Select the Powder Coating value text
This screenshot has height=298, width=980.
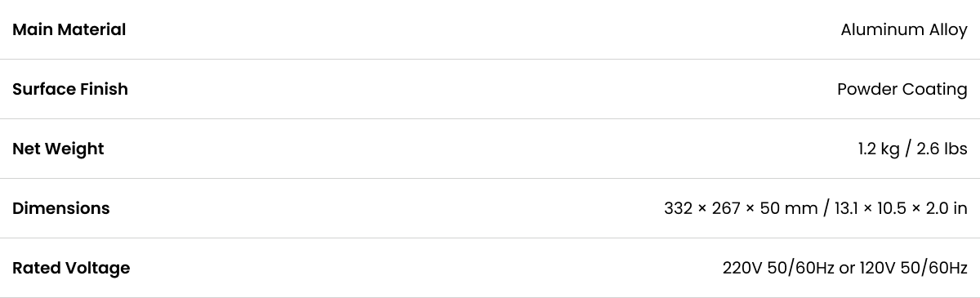[x=902, y=90]
